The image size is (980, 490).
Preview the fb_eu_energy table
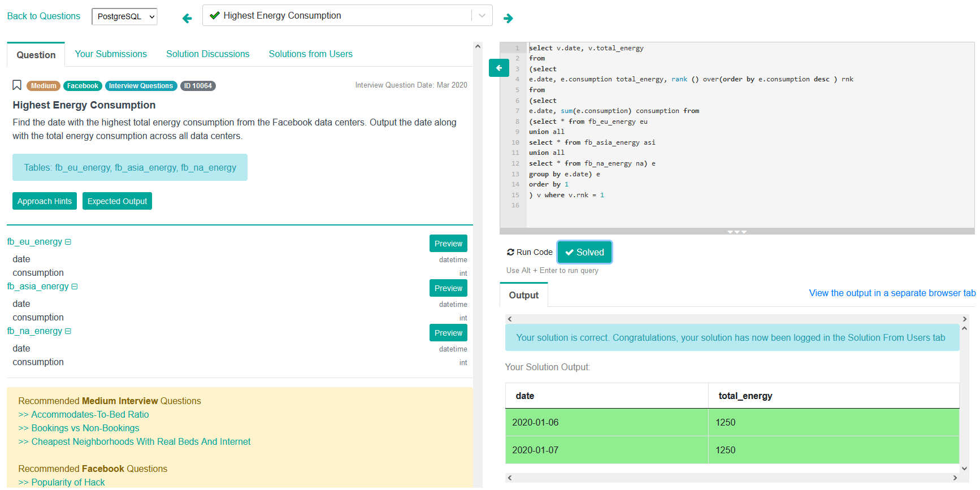[x=448, y=244]
